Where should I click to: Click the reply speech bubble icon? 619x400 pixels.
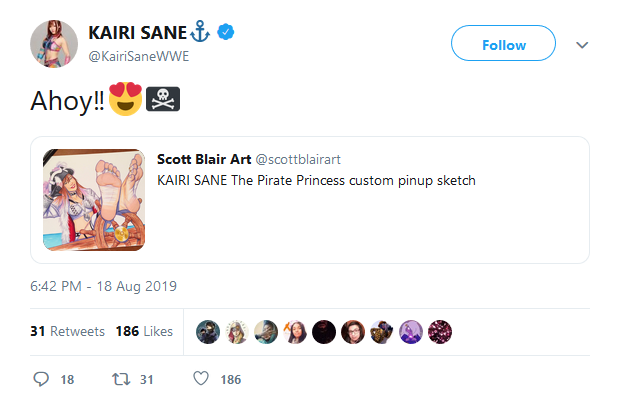click(41, 379)
